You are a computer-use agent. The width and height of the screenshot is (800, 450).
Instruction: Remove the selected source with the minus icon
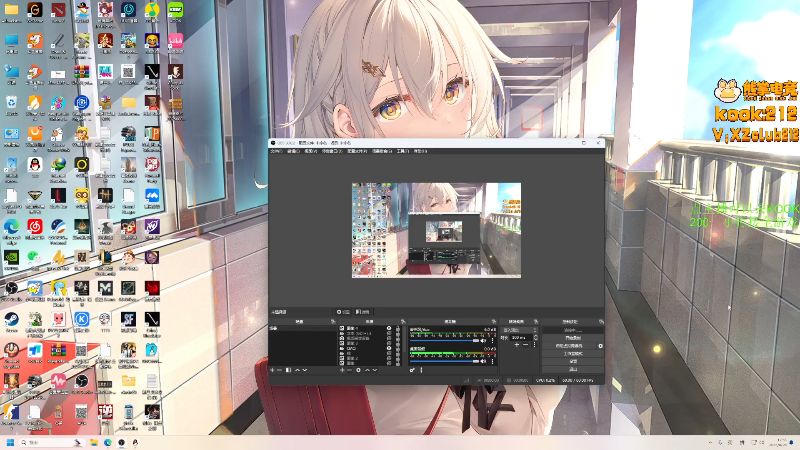coord(349,370)
